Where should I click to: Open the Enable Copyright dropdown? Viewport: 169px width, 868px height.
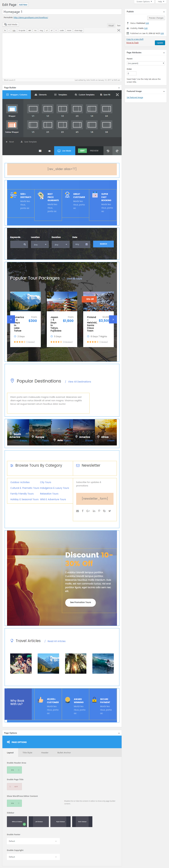[33, 857]
